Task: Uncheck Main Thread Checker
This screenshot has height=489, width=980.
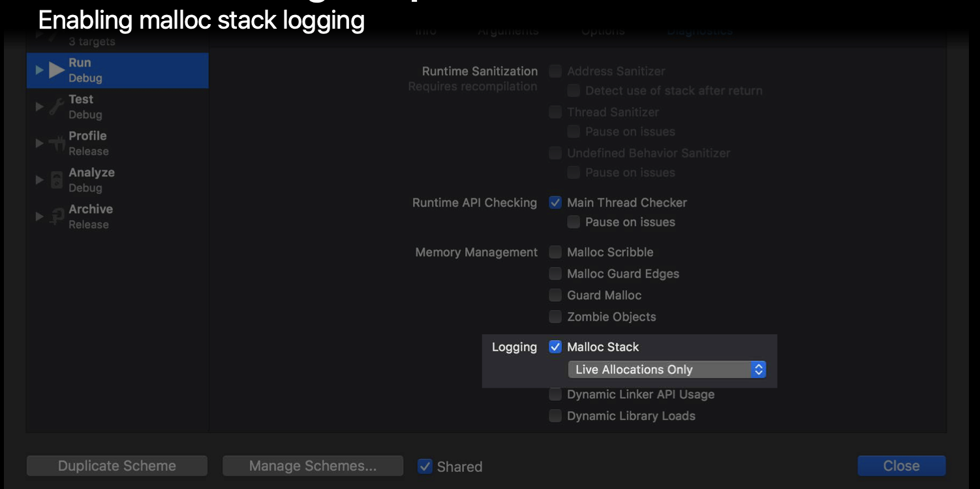Action: click(x=555, y=202)
